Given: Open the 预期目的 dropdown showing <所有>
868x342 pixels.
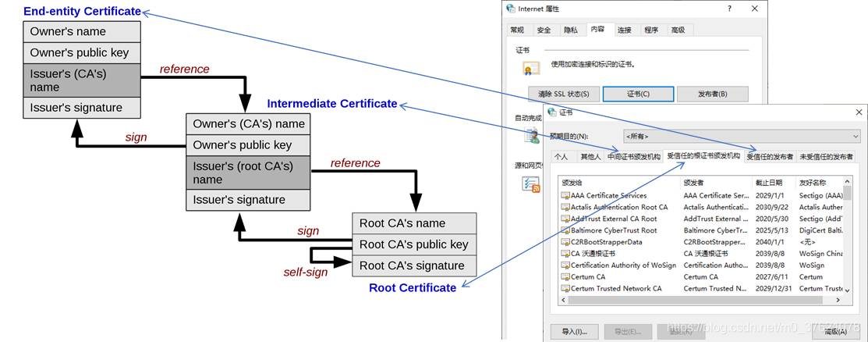Looking at the screenshot, I should pos(742,137).
